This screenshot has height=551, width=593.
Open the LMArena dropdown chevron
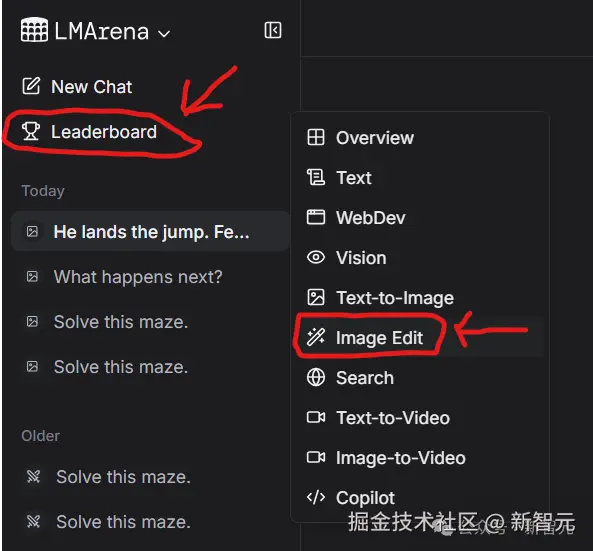164,34
